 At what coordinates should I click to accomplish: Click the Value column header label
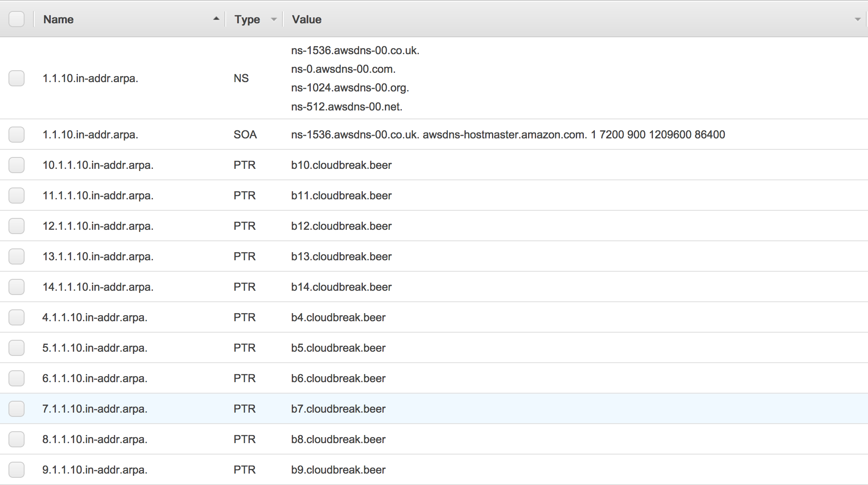click(x=307, y=19)
